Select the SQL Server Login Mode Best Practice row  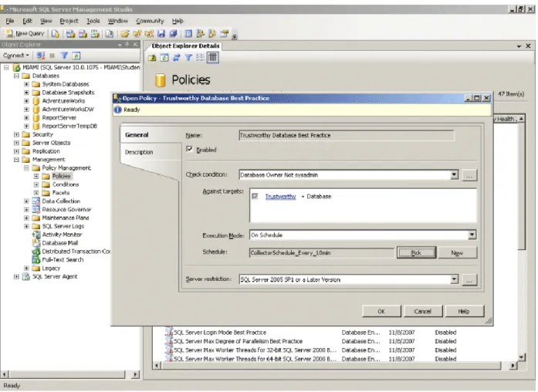click(x=312, y=333)
